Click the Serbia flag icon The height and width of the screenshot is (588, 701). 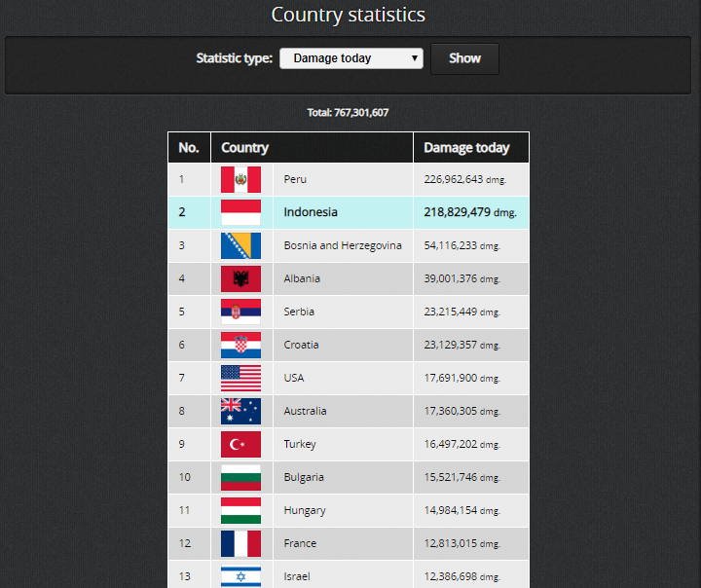(x=240, y=312)
